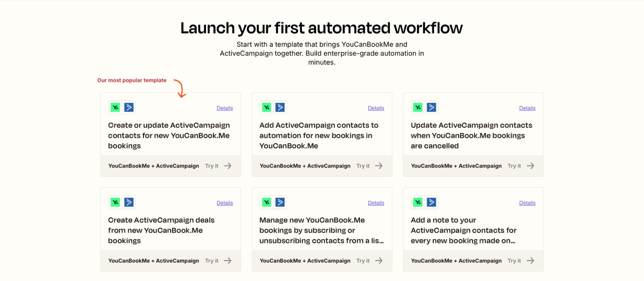Viewport: 644px width, 281px height.
Task: Click 'YouCanBookMe + ActiveCampaign' label on 'Update ActiveCampaign contacts' card
Action: click(x=456, y=166)
